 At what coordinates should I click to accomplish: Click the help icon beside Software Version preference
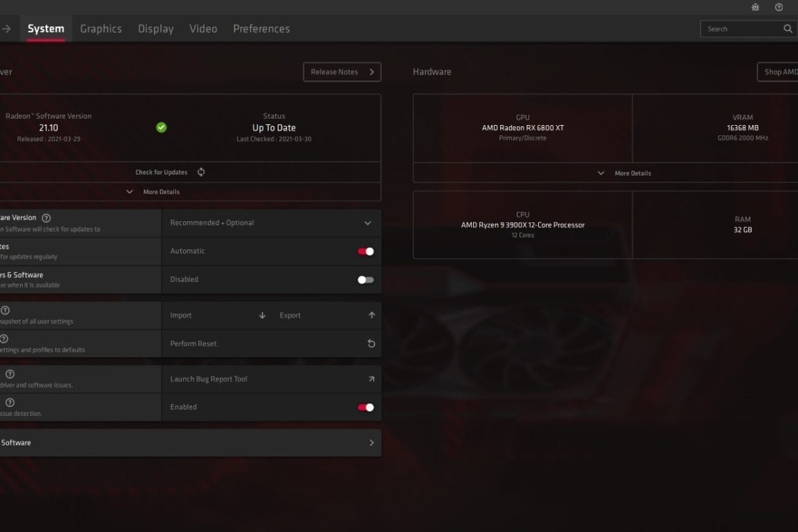click(46, 218)
